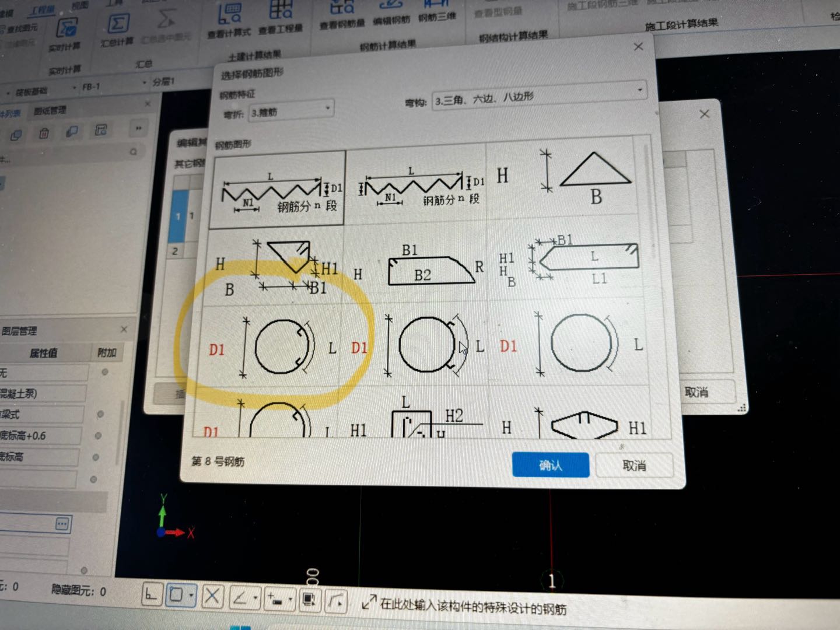
Task: Open 查看计算式 in ribbon
Action: (x=230, y=14)
